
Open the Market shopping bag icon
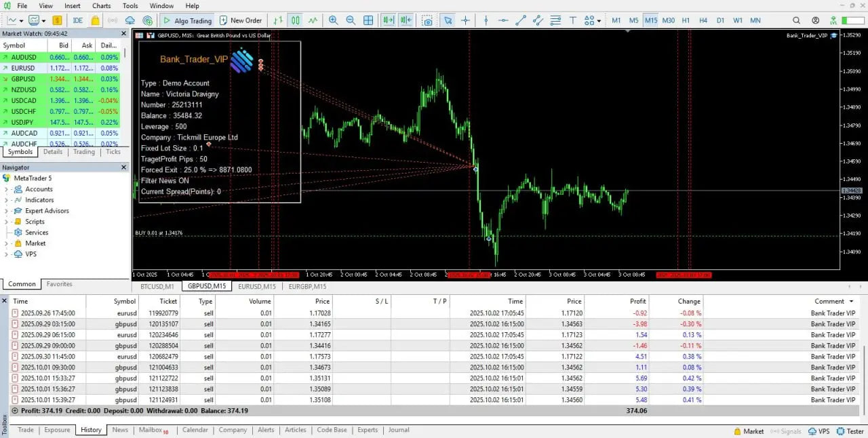click(96, 20)
